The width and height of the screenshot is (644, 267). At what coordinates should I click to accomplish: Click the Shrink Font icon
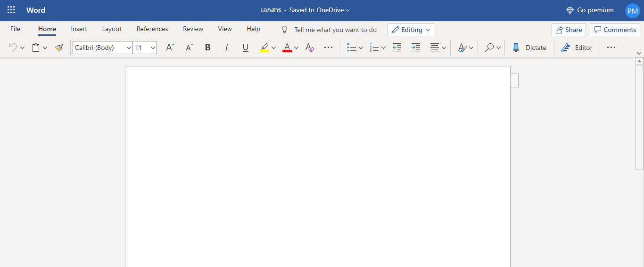coord(189,48)
